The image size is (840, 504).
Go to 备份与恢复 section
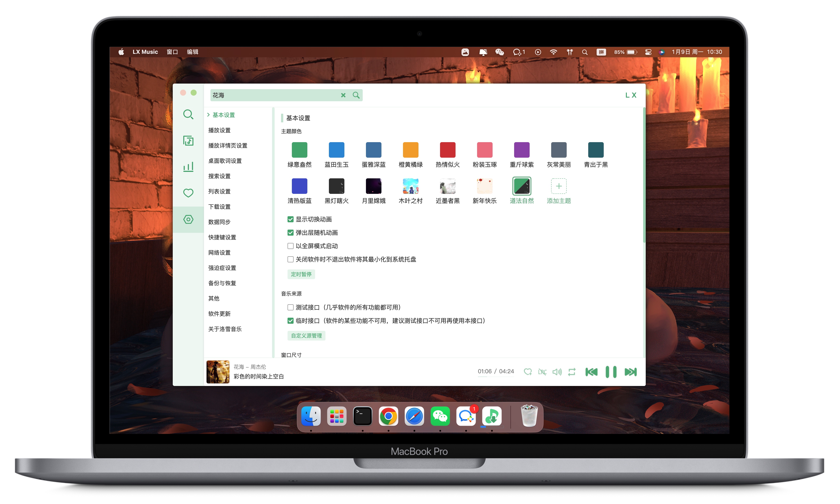pyautogui.click(x=222, y=283)
